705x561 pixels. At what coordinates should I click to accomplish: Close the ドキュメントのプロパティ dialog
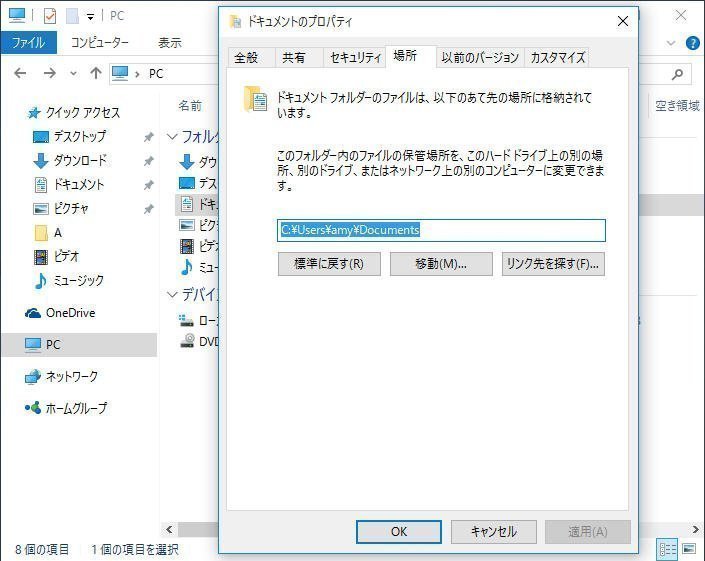[x=623, y=21]
